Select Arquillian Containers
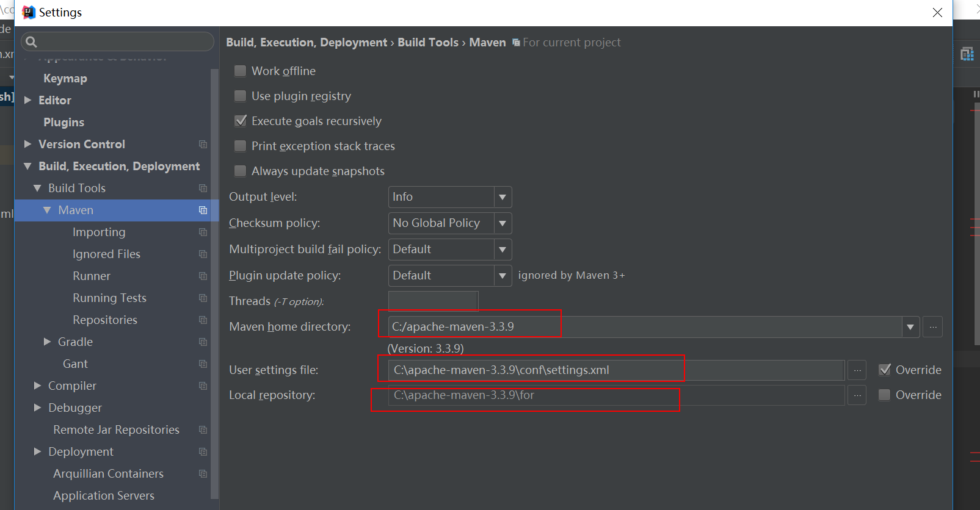980x510 pixels. pyautogui.click(x=108, y=473)
